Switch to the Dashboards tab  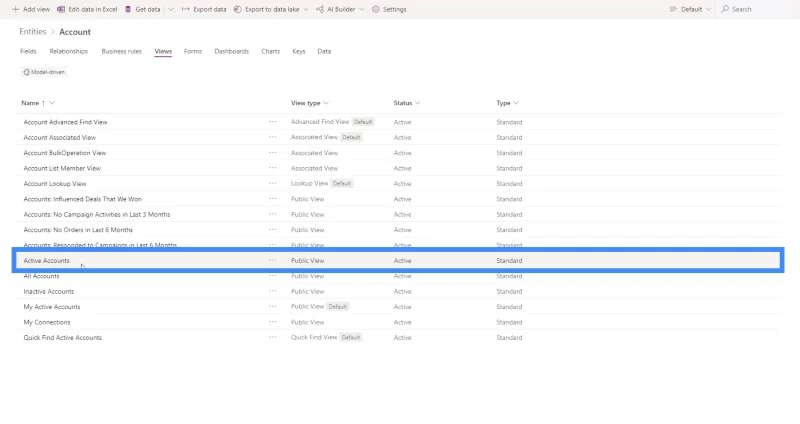pyautogui.click(x=232, y=52)
